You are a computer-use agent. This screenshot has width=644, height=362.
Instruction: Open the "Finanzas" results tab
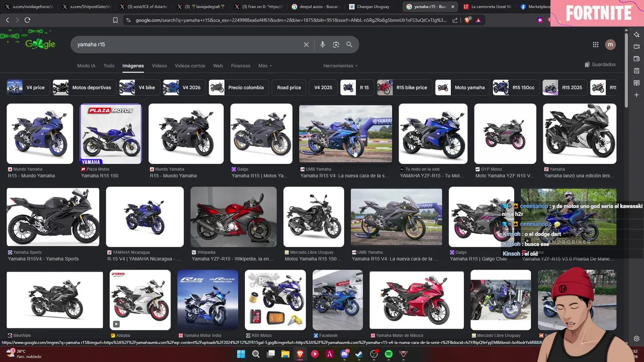click(x=240, y=66)
